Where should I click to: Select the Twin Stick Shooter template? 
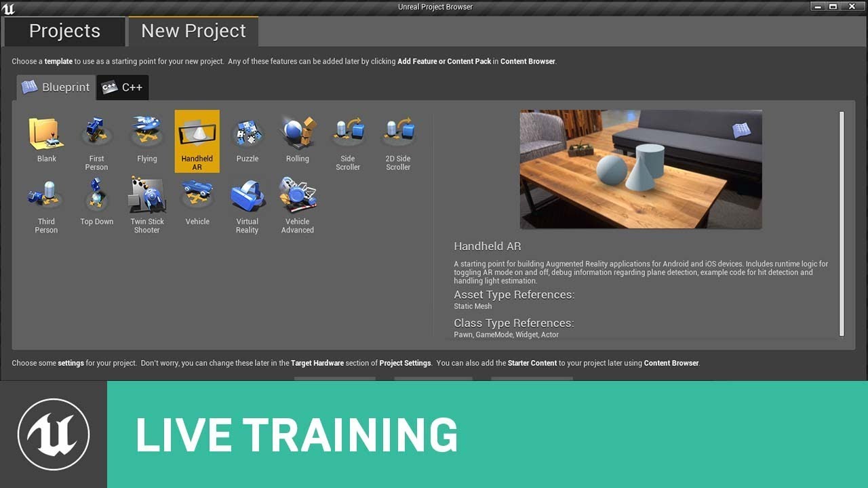coord(146,204)
